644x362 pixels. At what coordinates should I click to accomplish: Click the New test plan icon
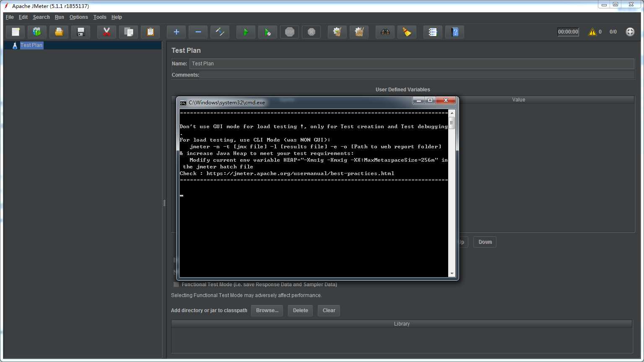point(16,32)
